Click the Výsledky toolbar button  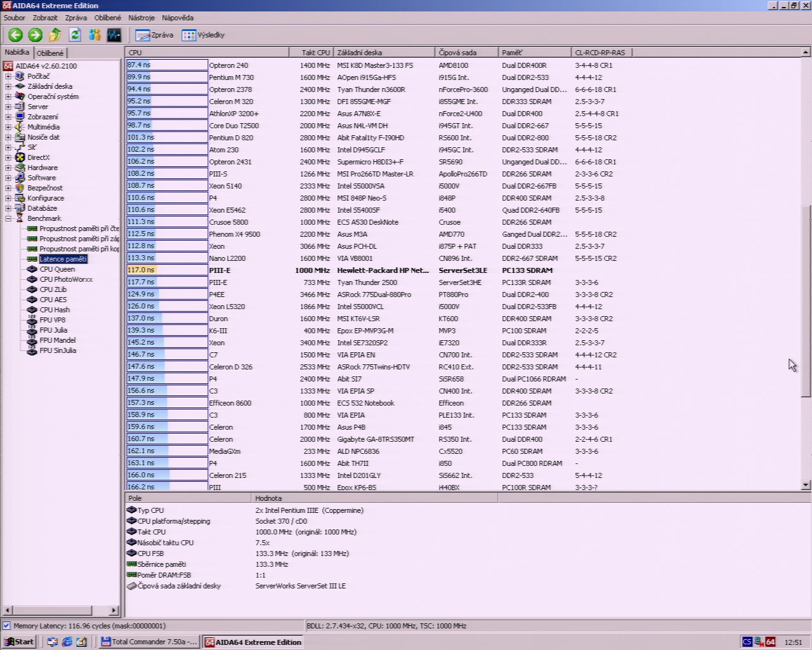tap(203, 35)
